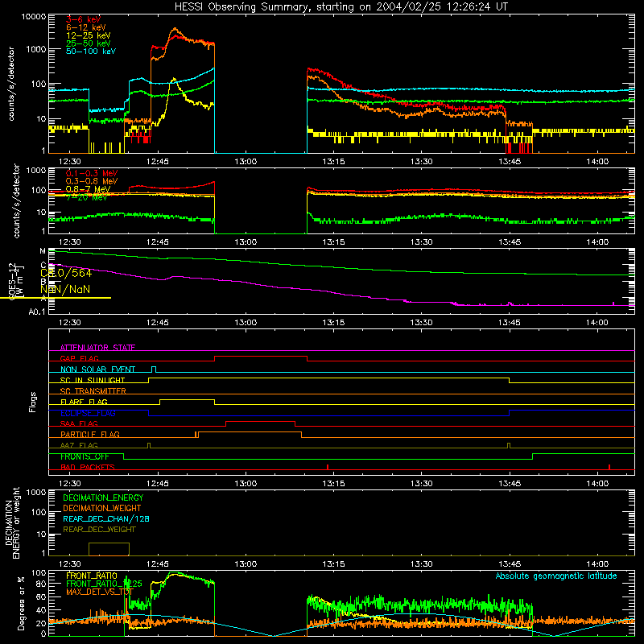Click the '3-6 keV' legend label
The width and height of the screenshot is (644, 644).
(84, 19)
